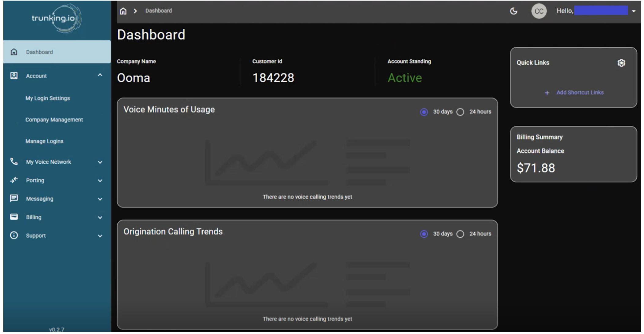Select 24 hours for Origination Calling Trends
Screen dimensions: 644x334
click(460, 234)
